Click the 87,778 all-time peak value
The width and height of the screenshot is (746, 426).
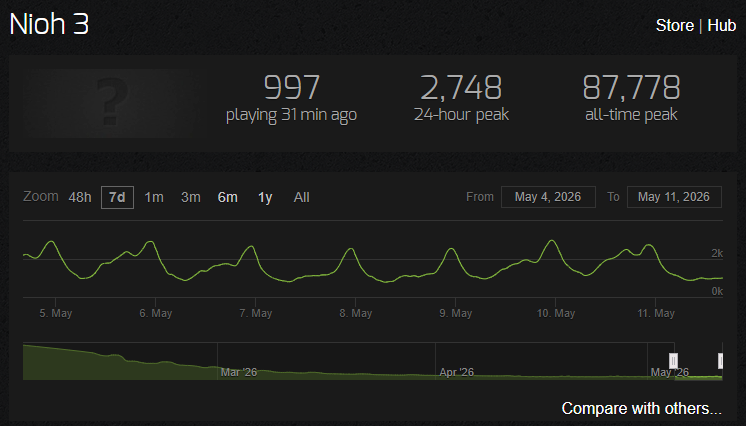(x=631, y=88)
